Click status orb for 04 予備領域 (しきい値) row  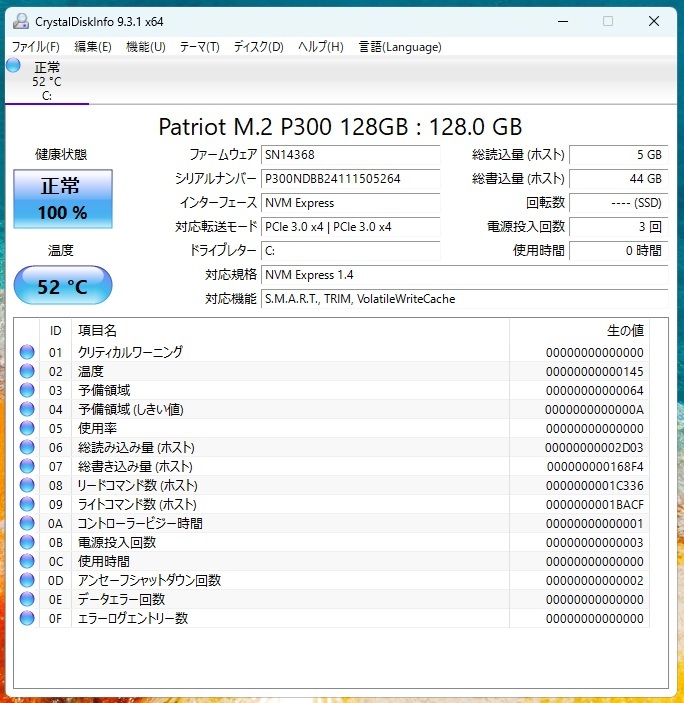pyautogui.click(x=27, y=409)
